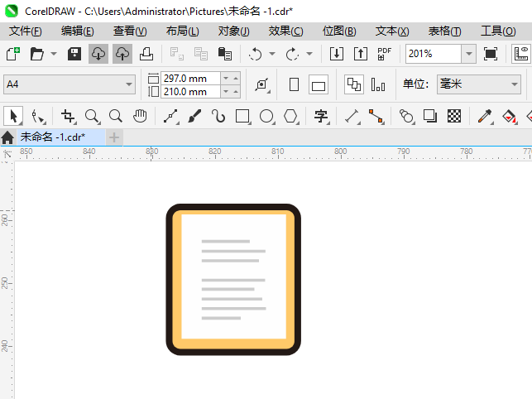The width and height of the screenshot is (532, 399).
Task: Expand the Open file dropdown arrow
Action: point(54,54)
